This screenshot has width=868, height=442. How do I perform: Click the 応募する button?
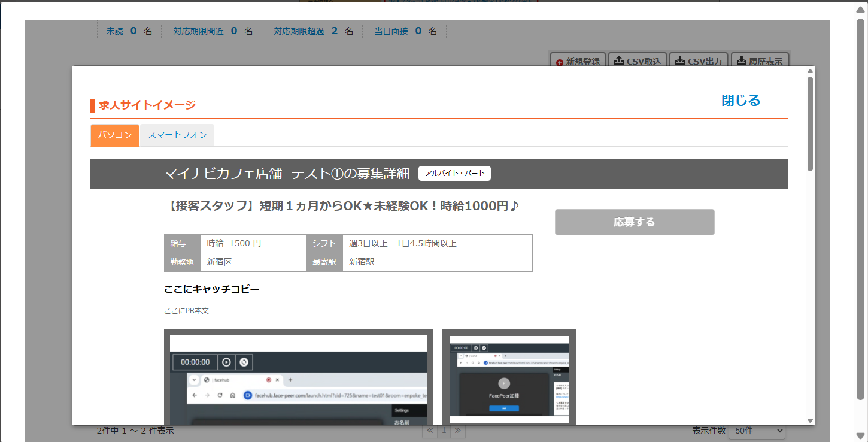pyautogui.click(x=635, y=222)
